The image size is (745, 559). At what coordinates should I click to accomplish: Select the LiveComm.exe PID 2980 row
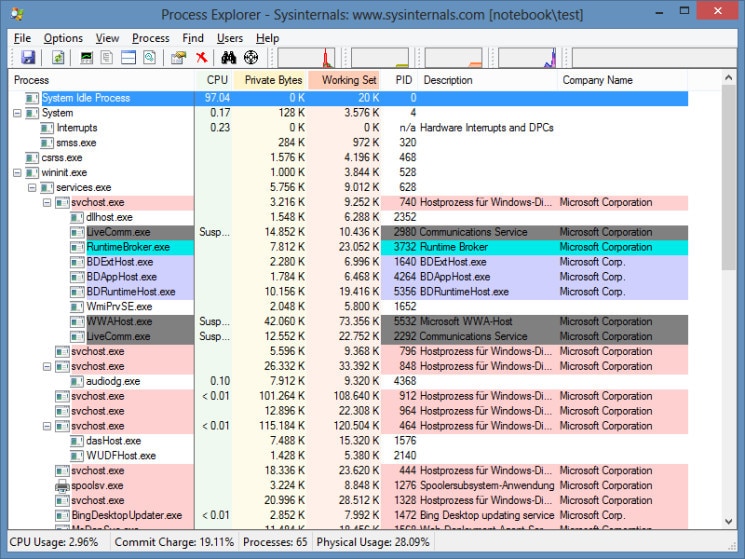[348, 232]
